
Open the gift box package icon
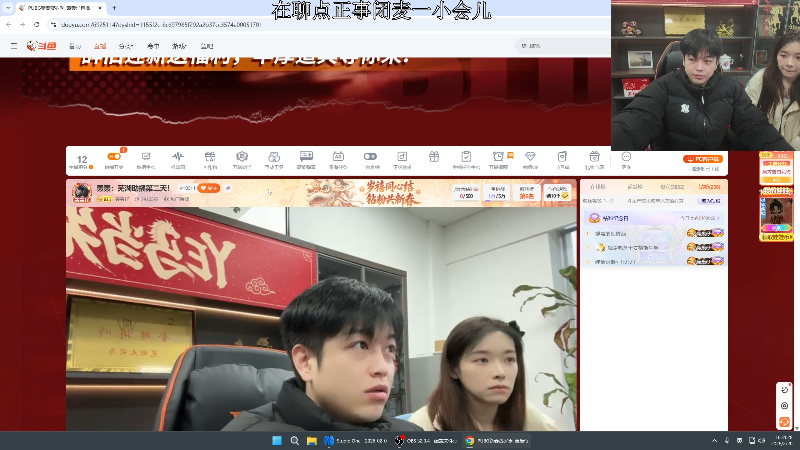(210, 157)
